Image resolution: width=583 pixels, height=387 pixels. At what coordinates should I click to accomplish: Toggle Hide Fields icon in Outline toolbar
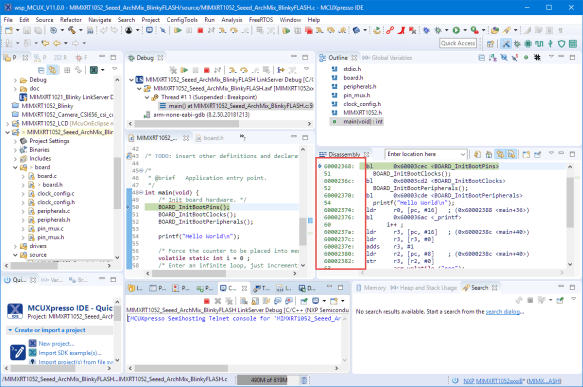[x=504, y=58]
